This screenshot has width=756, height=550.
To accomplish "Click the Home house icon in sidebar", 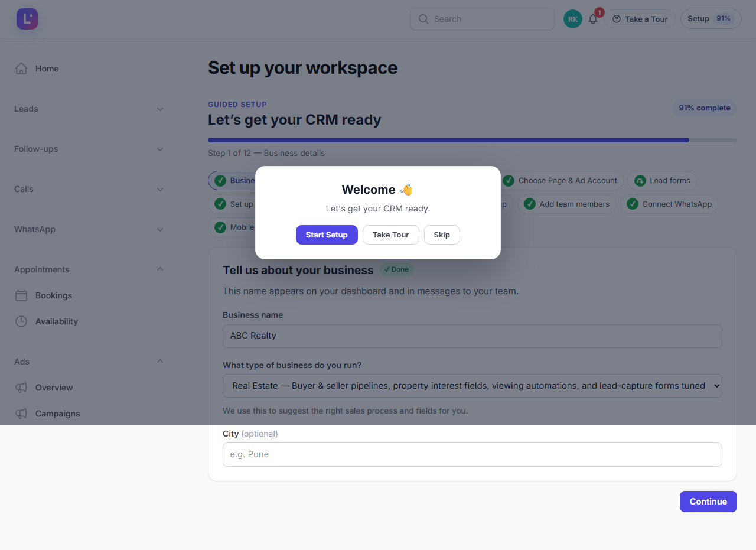I will point(21,69).
